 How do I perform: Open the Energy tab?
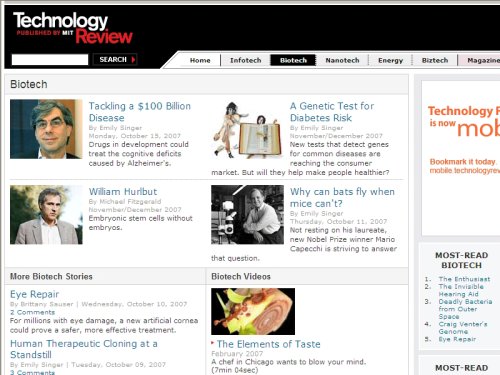pos(390,60)
